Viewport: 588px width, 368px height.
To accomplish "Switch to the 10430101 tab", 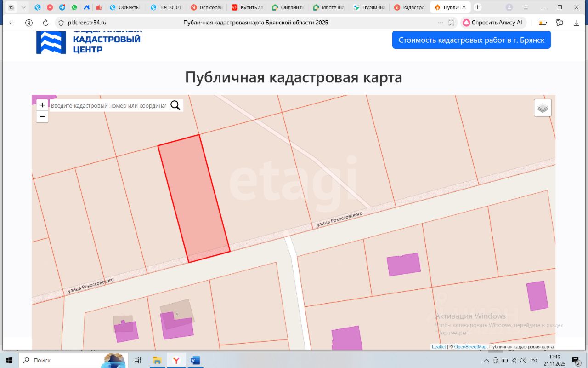I will point(166,7).
